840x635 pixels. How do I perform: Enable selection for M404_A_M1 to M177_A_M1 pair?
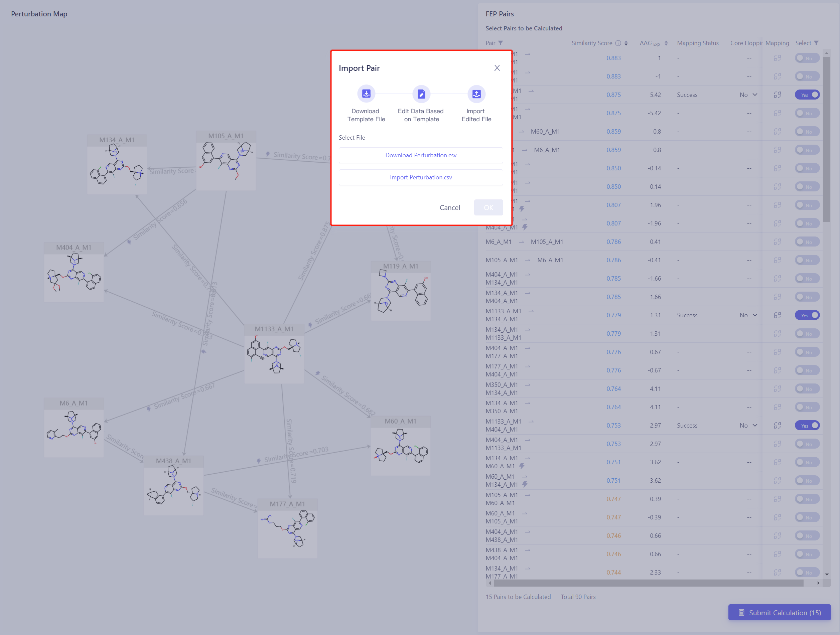(807, 352)
